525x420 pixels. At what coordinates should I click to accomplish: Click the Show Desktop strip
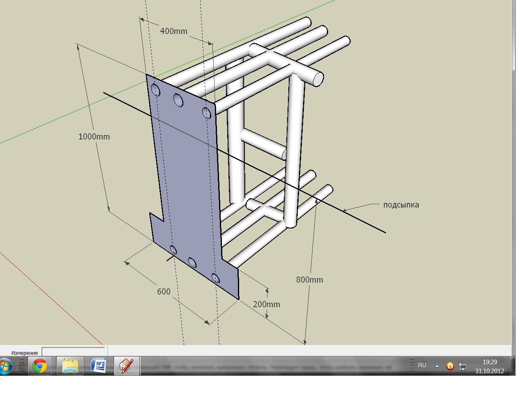(x=512, y=366)
